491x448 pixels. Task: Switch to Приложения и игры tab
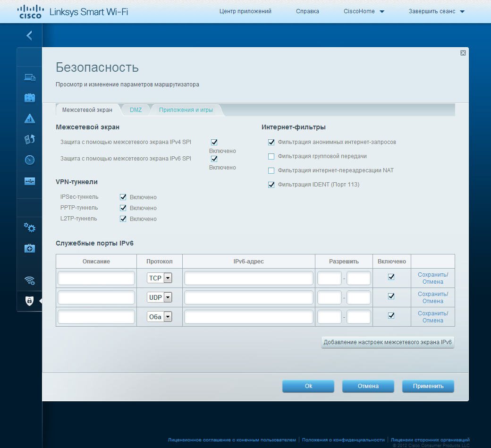click(186, 110)
